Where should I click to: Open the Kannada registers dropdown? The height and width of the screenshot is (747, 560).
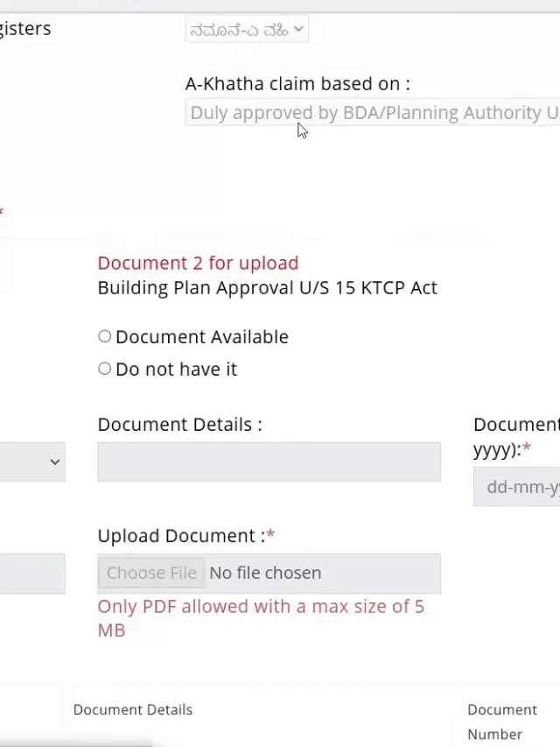[247, 30]
